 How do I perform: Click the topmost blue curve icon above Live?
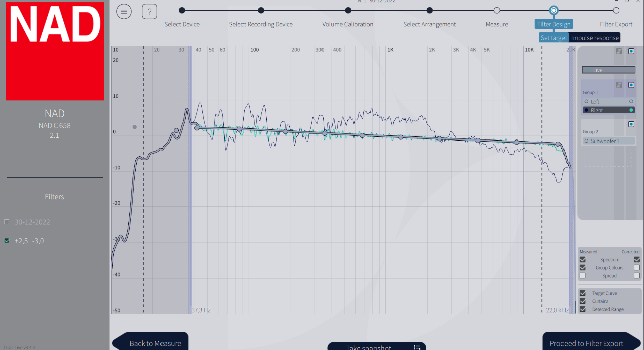631,51
